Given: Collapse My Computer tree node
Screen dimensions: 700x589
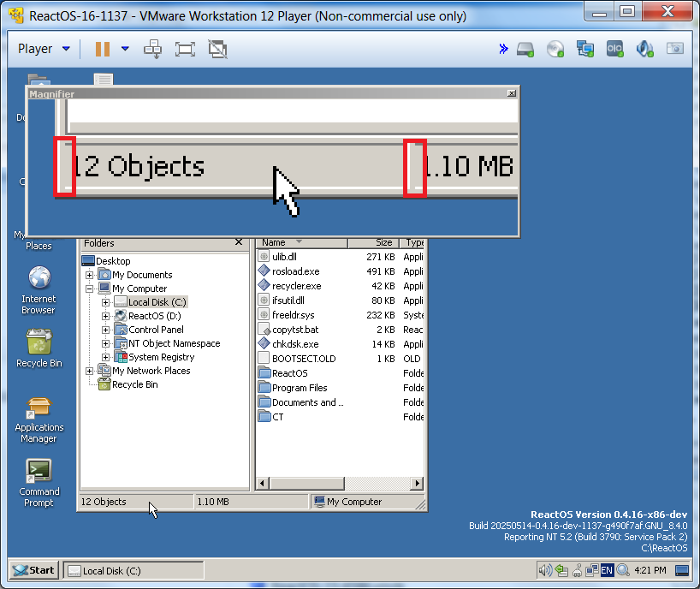Looking at the screenshot, I should [89, 289].
